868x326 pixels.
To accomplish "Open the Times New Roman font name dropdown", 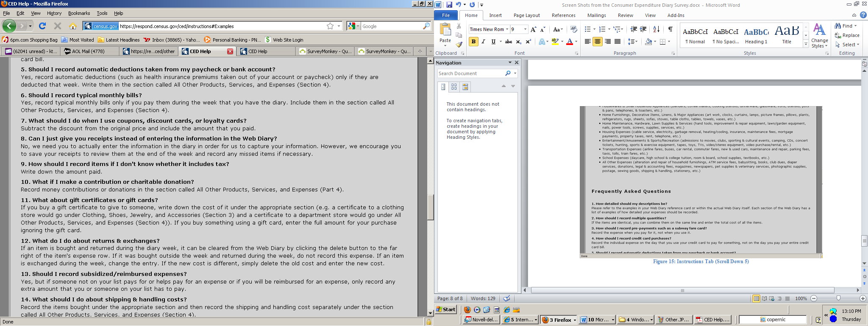I will click(x=507, y=29).
